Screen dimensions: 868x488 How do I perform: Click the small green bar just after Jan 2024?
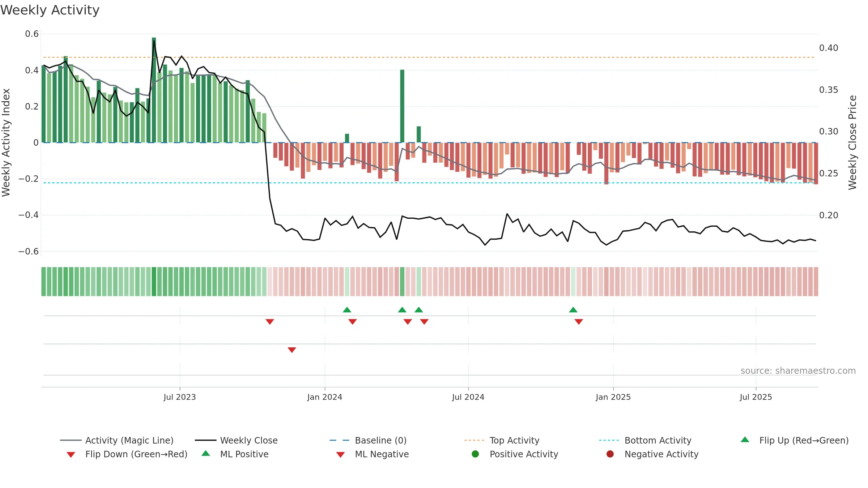(x=347, y=138)
